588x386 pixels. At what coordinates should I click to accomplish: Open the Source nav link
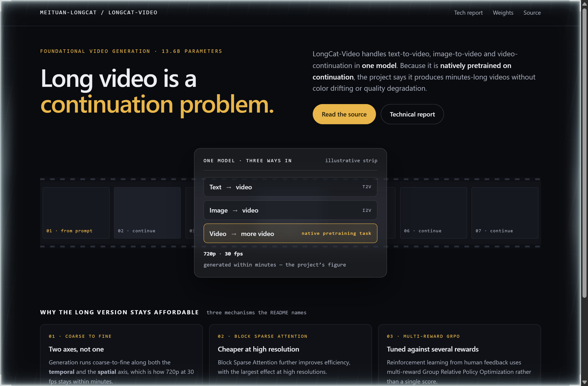532,13
